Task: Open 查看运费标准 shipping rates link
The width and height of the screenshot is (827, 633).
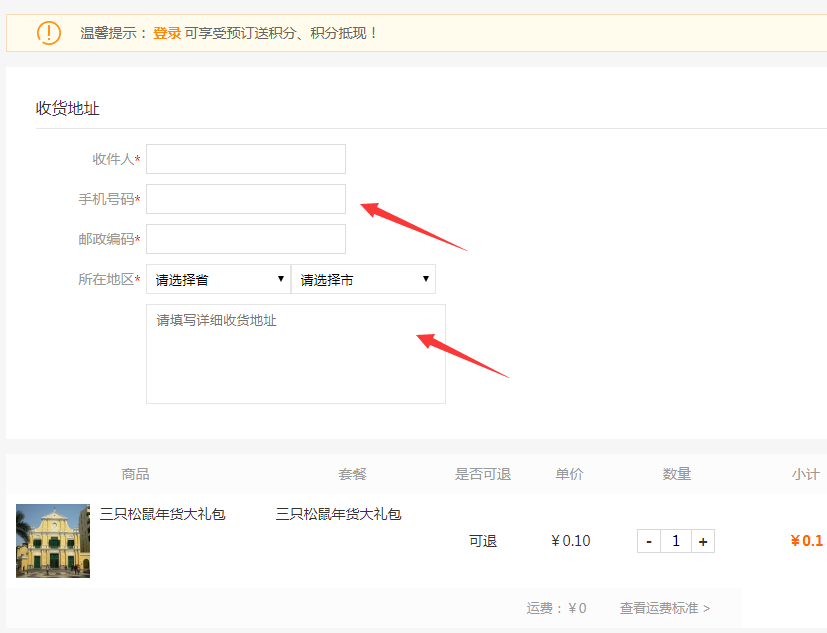Action: [664, 608]
